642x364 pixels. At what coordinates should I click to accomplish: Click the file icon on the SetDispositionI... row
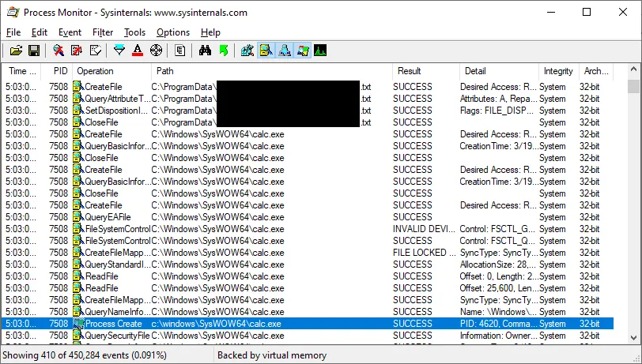tap(78, 111)
